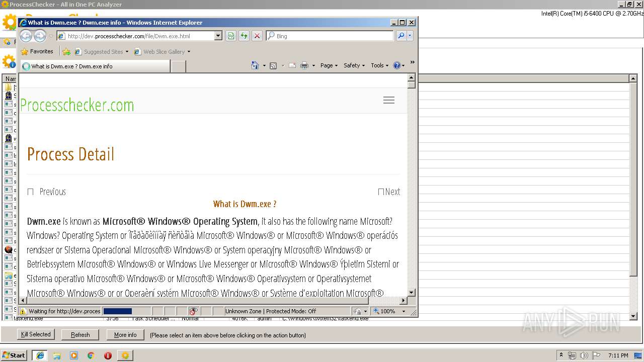Open the Page menu
Image resolution: width=644 pixels, height=362 pixels.
pyautogui.click(x=329, y=65)
